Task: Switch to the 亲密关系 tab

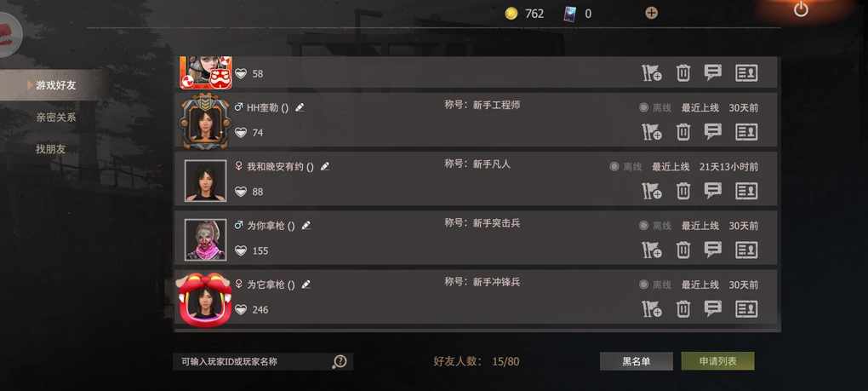Action: (x=55, y=118)
